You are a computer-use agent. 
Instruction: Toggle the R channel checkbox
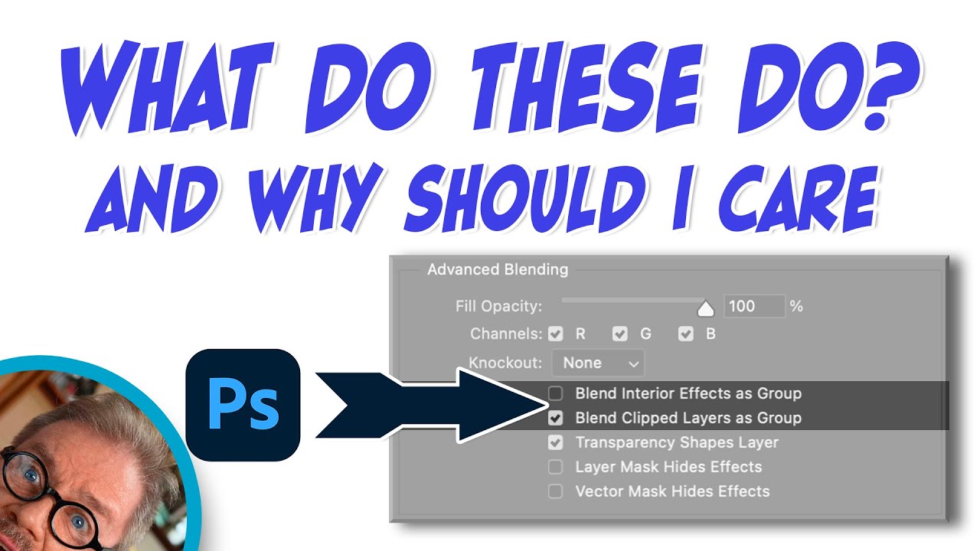[556, 334]
